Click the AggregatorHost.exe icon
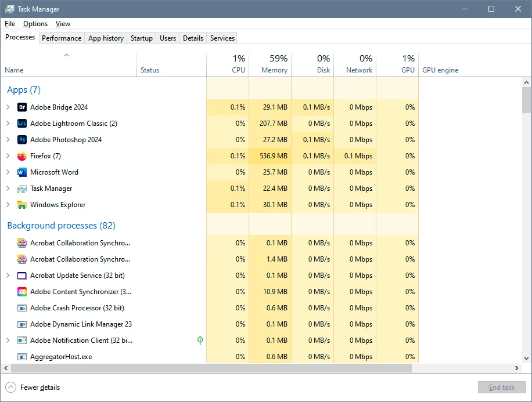The height and width of the screenshot is (402, 532). [21, 357]
